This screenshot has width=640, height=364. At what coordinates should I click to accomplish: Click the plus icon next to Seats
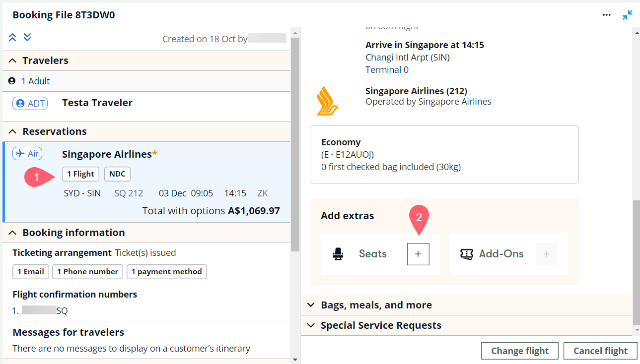click(x=418, y=254)
